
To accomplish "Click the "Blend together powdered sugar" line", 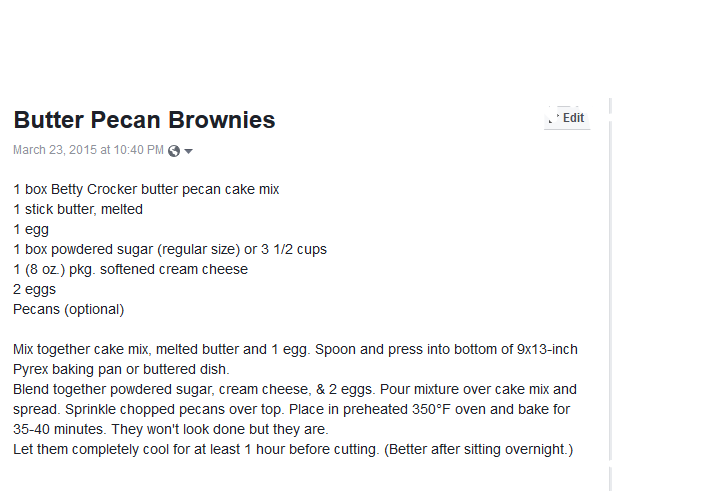I will point(295,389).
